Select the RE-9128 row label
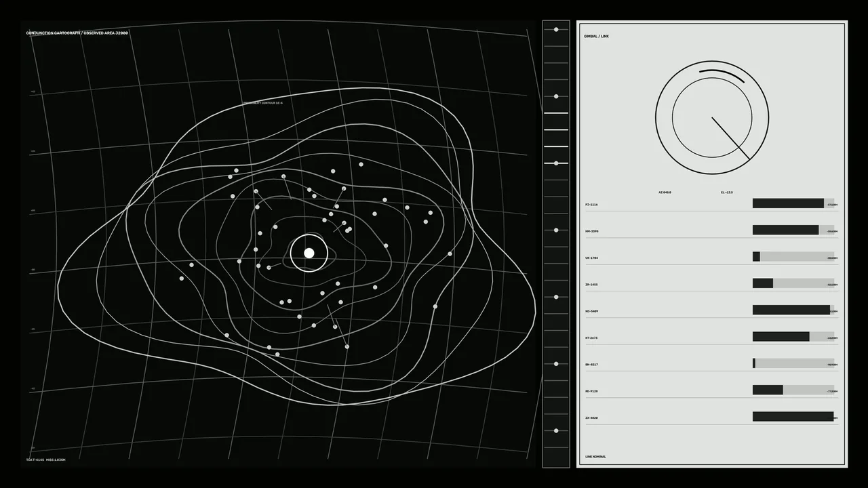Image resolution: width=868 pixels, height=488 pixels. (x=591, y=392)
